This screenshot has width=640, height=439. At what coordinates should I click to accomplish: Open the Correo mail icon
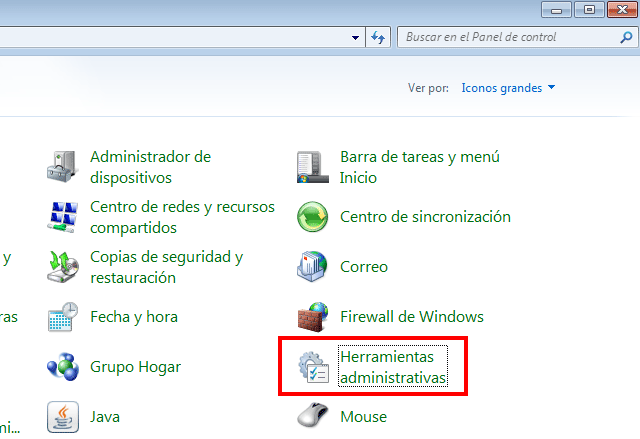(312, 267)
